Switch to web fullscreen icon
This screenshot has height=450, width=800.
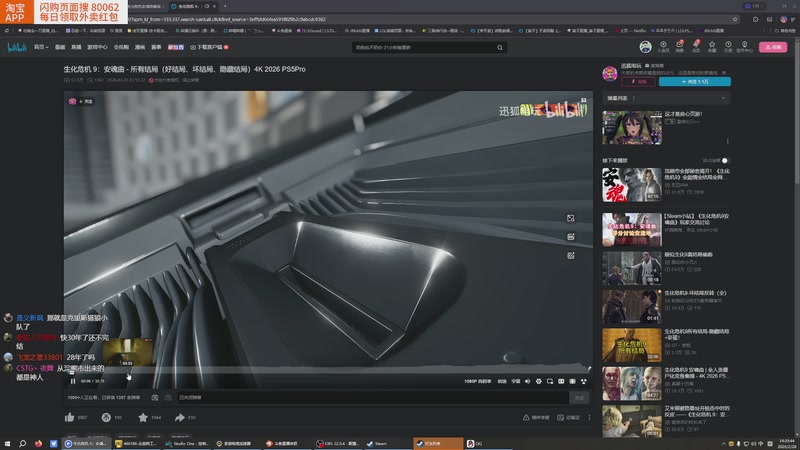[572, 381]
